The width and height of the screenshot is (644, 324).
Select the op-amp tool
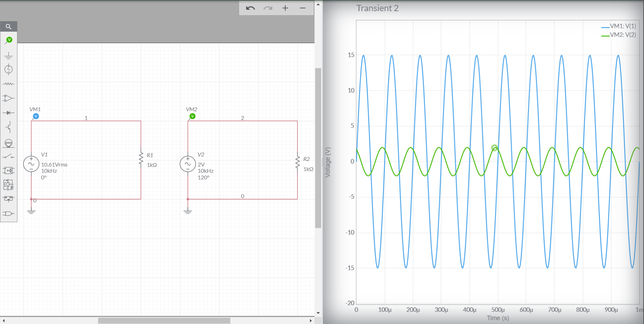pos(9,98)
